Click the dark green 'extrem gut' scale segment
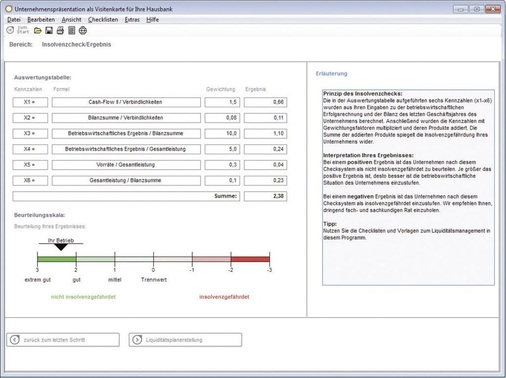Viewport: 506px width, 378px height. point(57,259)
